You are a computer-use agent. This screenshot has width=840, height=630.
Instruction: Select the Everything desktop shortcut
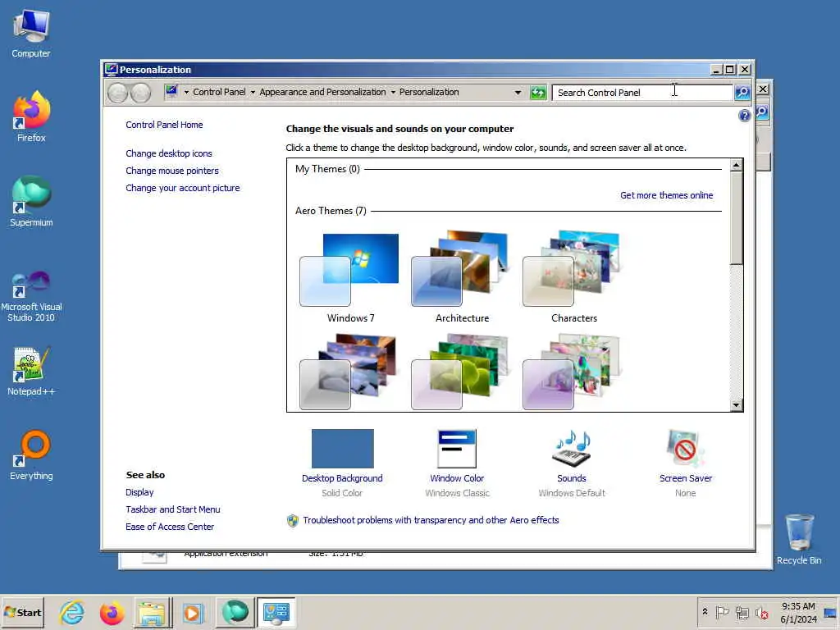[x=31, y=454]
